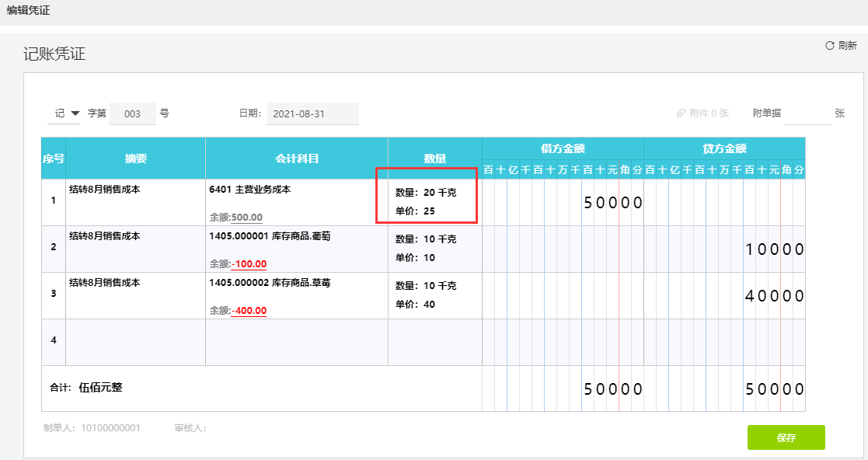Select row 1 summary 结转8月销售成本
The image size is (868, 460).
105,190
